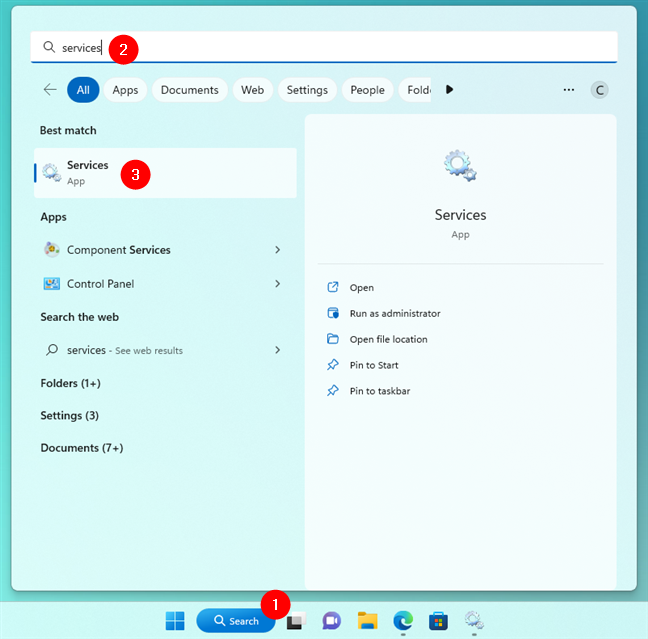Switch to the Documents filter tab
The image size is (648, 639).
(190, 90)
